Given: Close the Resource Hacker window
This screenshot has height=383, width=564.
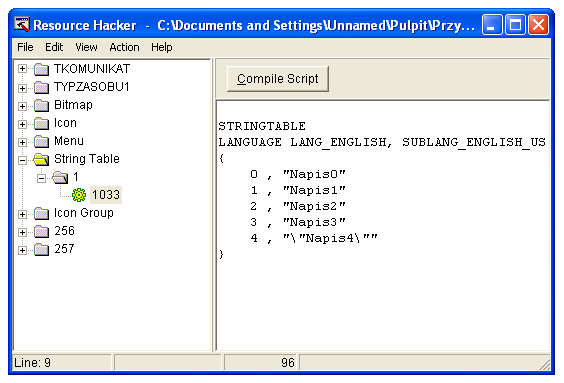Looking at the screenshot, I should pyautogui.click(x=538, y=25).
